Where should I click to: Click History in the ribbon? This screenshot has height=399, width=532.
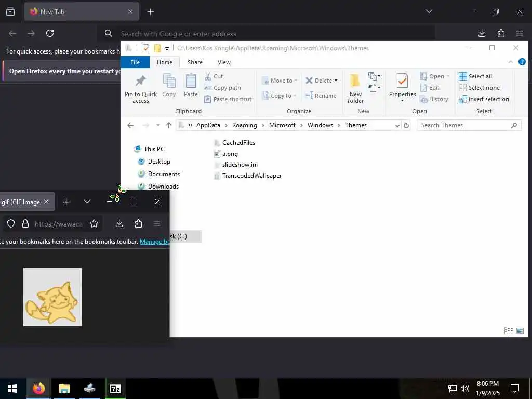(434, 99)
